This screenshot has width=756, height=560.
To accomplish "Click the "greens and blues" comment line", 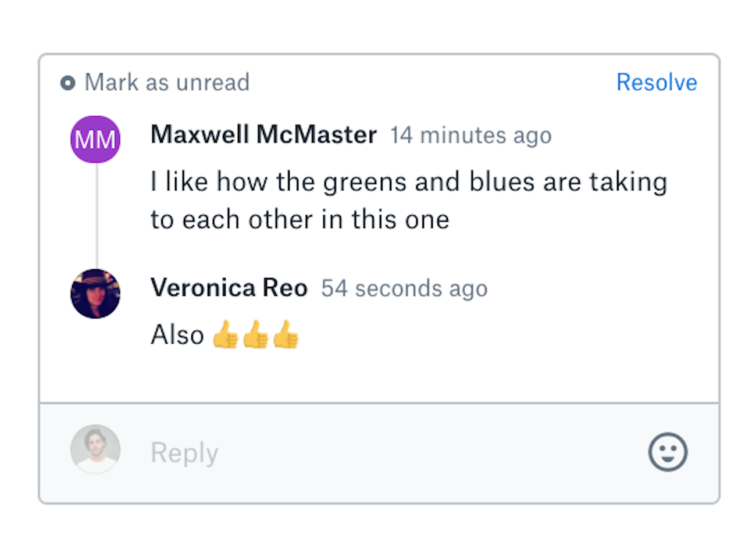I will [409, 181].
